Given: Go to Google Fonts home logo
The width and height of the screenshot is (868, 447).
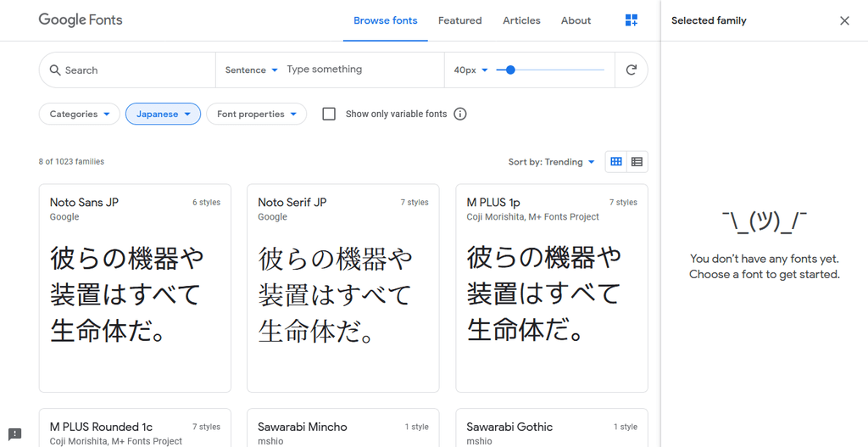Looking at the screenshot, I should [81, 20].
